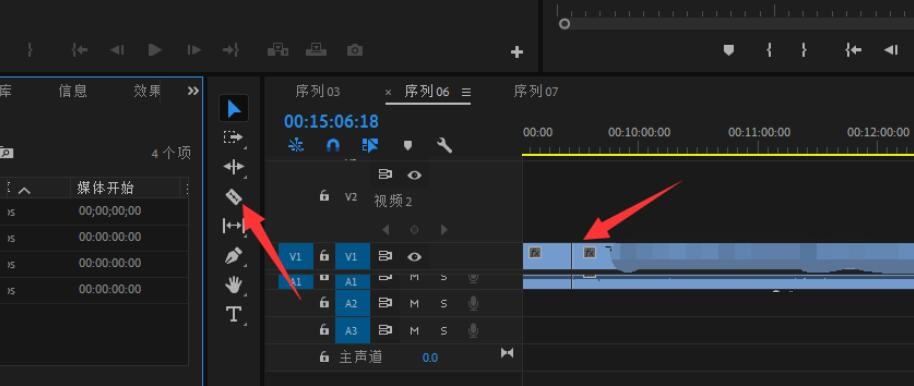Go to next keyframe on V2

pyautogui.click(x=444, y=230)
